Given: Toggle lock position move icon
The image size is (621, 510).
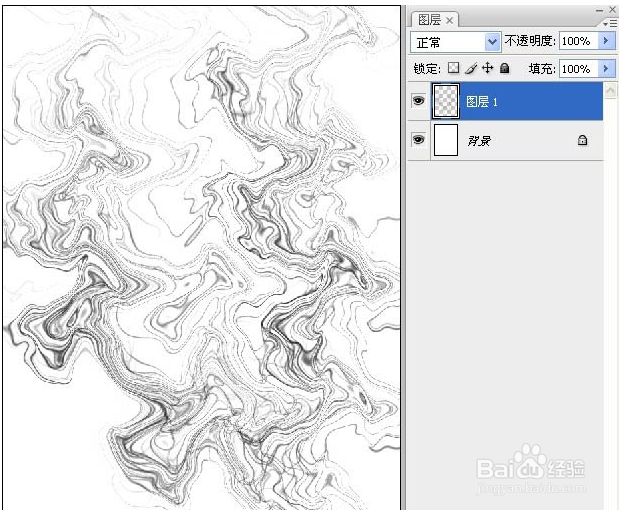Looking at the screenshot, I should tap(488, 68).
